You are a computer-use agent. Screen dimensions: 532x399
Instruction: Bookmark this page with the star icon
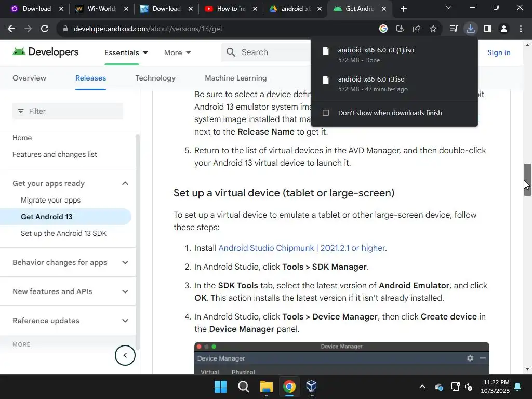(x=433, y=29)
